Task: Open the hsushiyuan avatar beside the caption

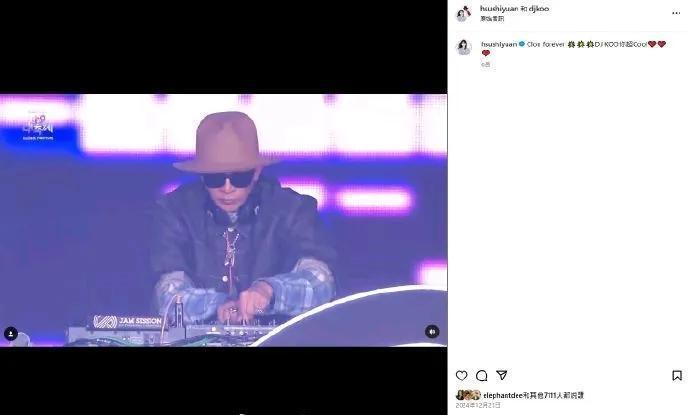Action: [463, 48]
